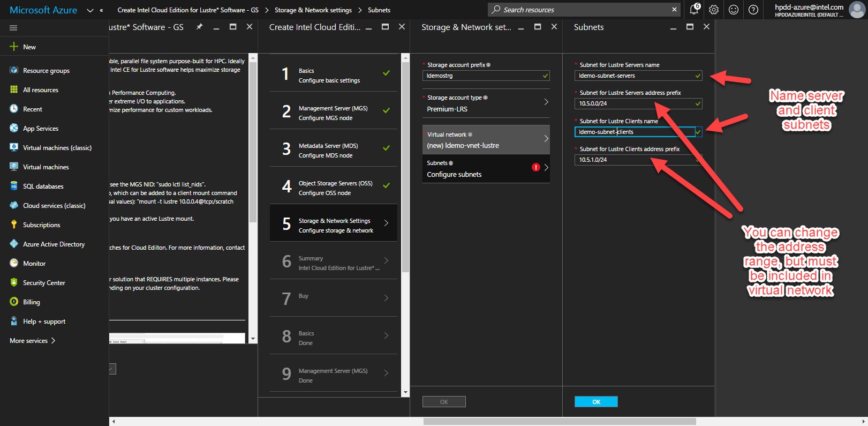This screenshot has height=426, width=868.
Task: Expand More services in sidebar
Action: point(32,341)
